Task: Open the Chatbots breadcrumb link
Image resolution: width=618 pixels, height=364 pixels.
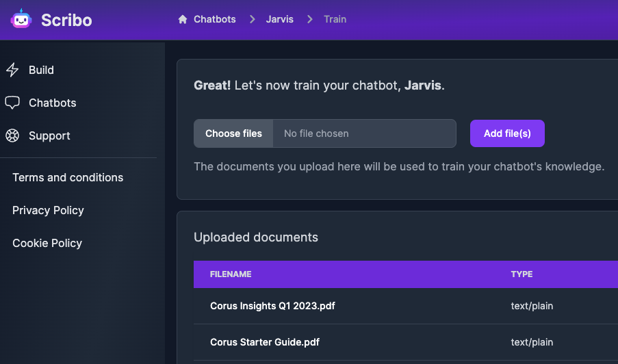Action: click(214, 19)
